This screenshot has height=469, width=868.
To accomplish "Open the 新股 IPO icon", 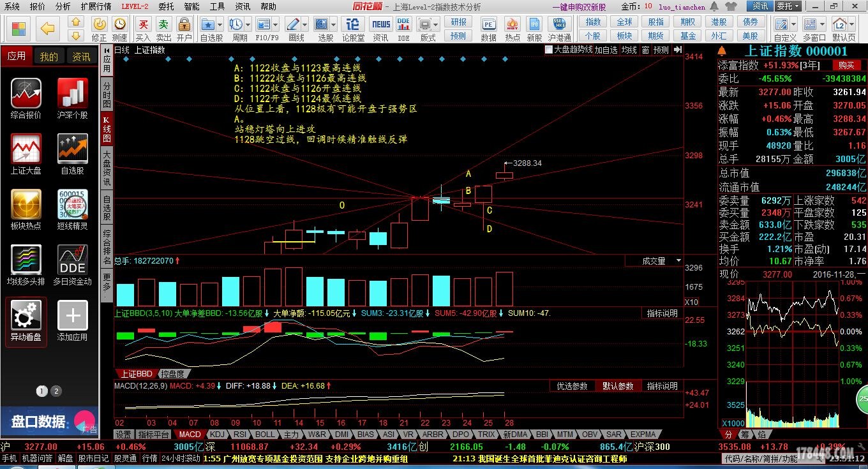I will (534, 24).
